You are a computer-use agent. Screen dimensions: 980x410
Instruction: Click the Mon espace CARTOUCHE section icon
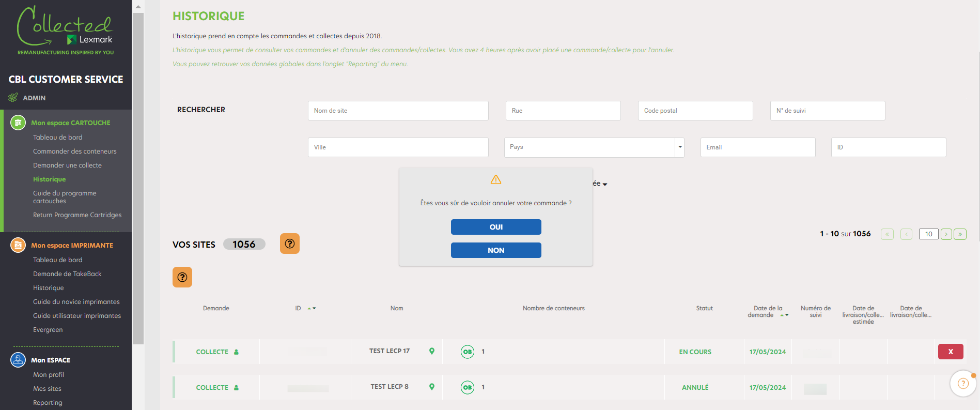coord(18,123)
